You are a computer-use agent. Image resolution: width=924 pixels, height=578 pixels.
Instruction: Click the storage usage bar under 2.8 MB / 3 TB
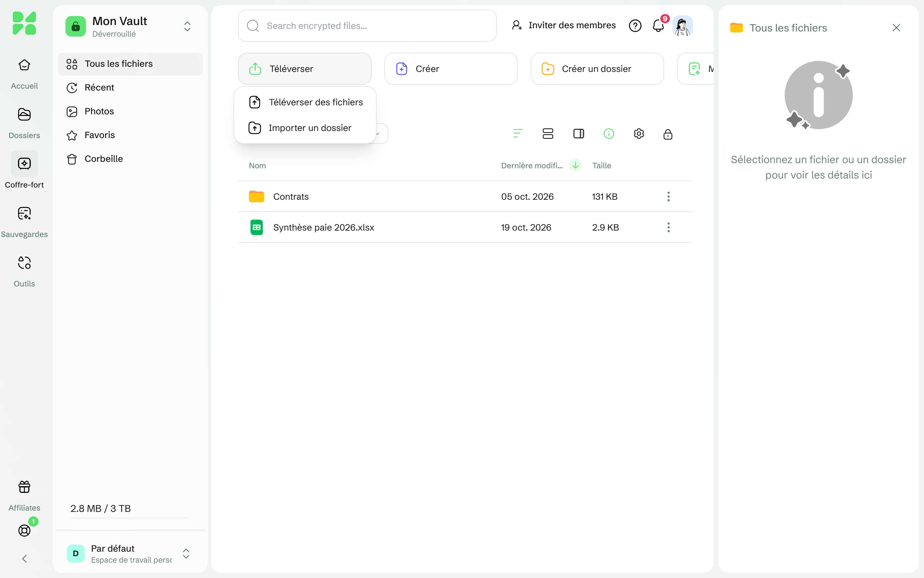click(x=129, y=518)
